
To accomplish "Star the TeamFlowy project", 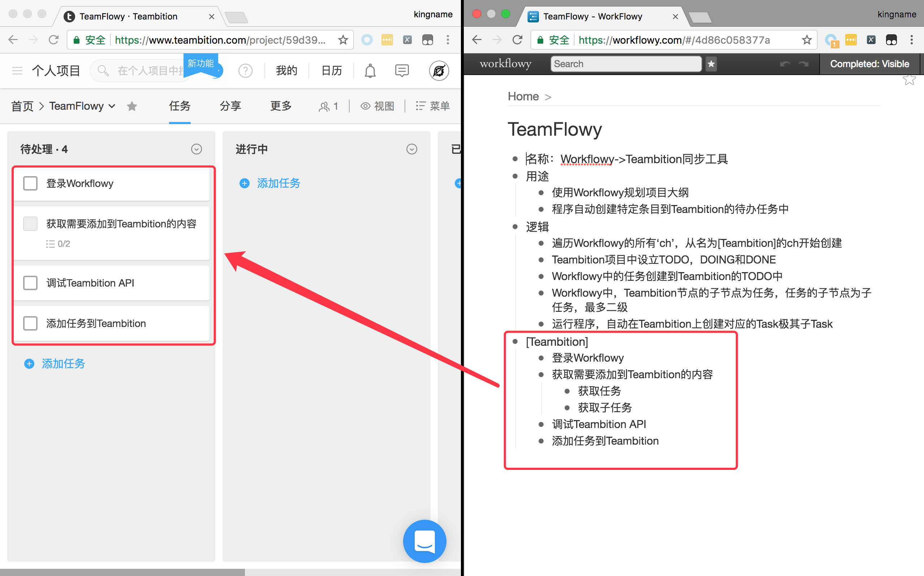I will coord(132,106).
